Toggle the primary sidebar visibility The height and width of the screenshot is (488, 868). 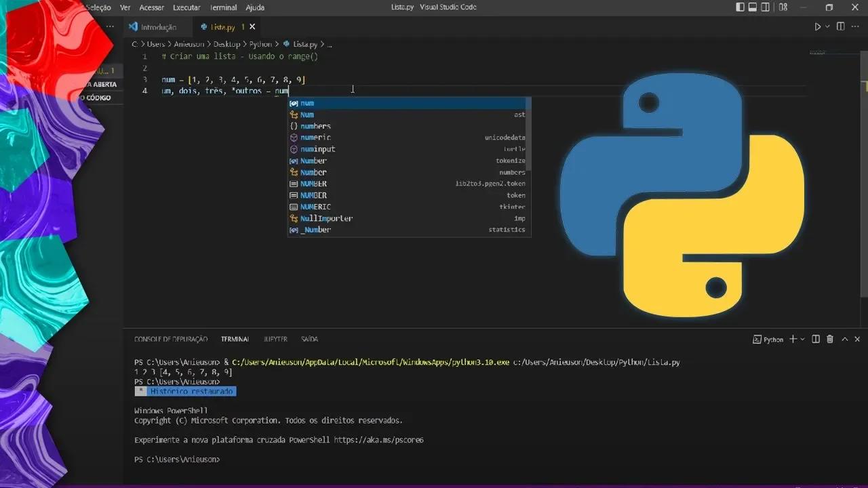[x=741, y=7]
